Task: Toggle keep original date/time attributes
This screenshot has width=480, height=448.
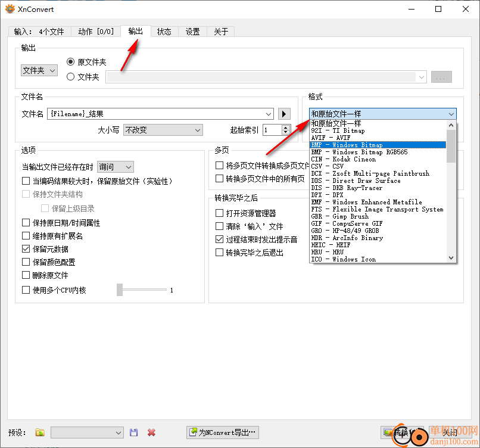Action: click(x=26, y=222)
